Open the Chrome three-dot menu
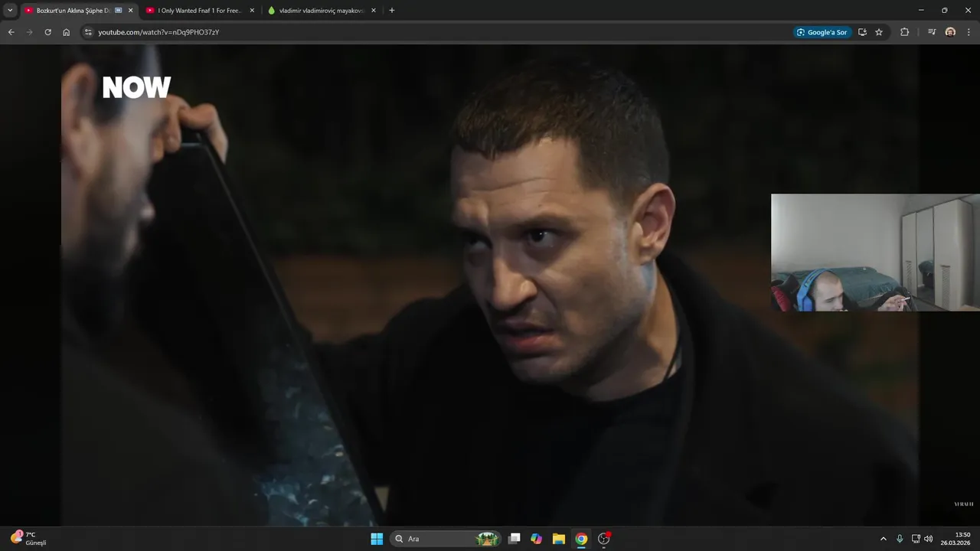Screen dimensions: 980x551 (969, 32)
